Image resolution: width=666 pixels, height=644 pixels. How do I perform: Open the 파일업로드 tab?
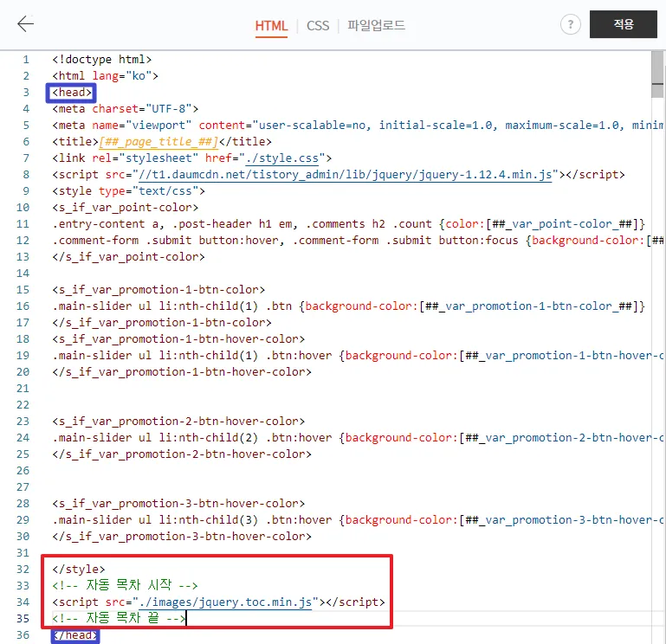(x=376, y=25)
